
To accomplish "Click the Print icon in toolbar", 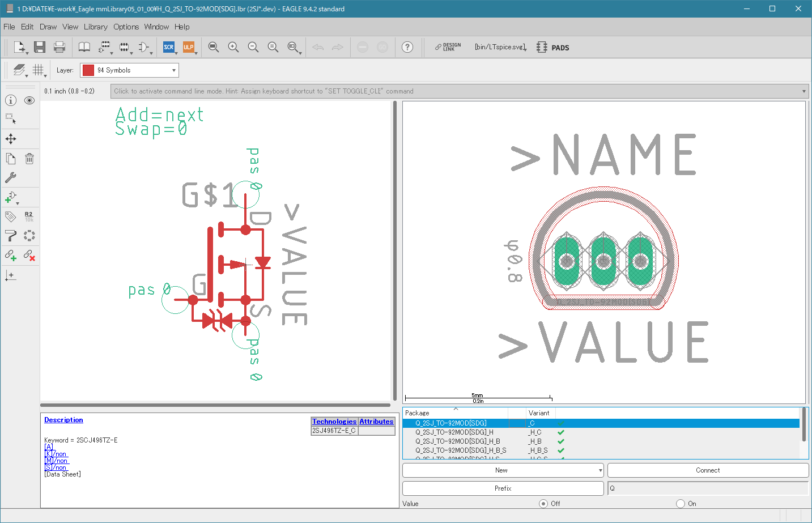I will (x=59, y=47).
